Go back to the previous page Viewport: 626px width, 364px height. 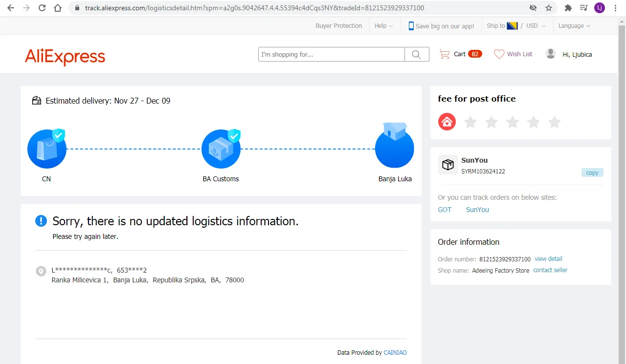click(11, 8)
